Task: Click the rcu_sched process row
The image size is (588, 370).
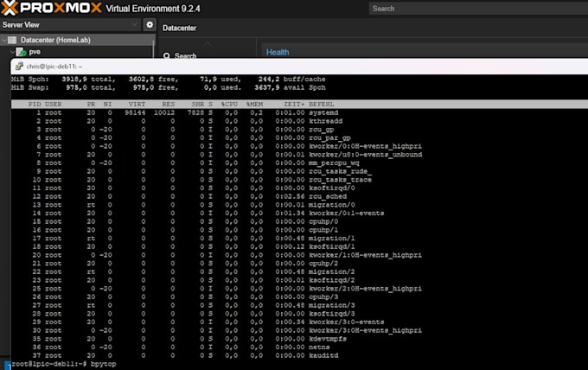Action: click(300, 196)
